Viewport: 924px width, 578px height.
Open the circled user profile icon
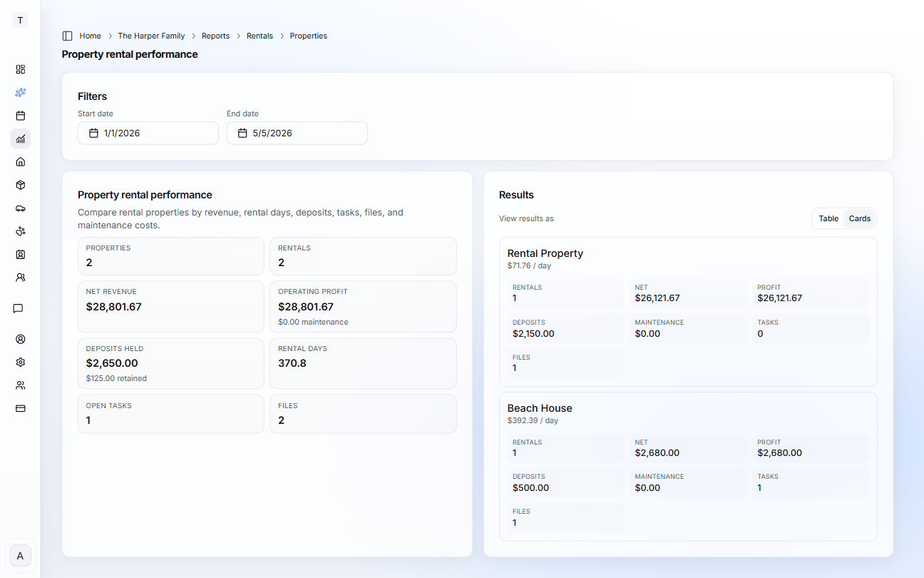[21, 339]
